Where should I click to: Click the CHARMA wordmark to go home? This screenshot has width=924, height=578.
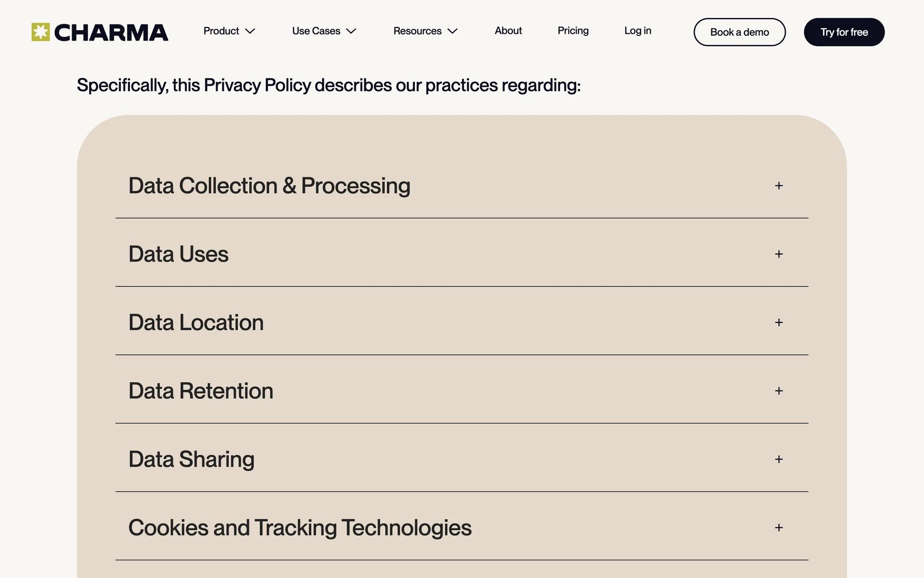coord(111,33)
